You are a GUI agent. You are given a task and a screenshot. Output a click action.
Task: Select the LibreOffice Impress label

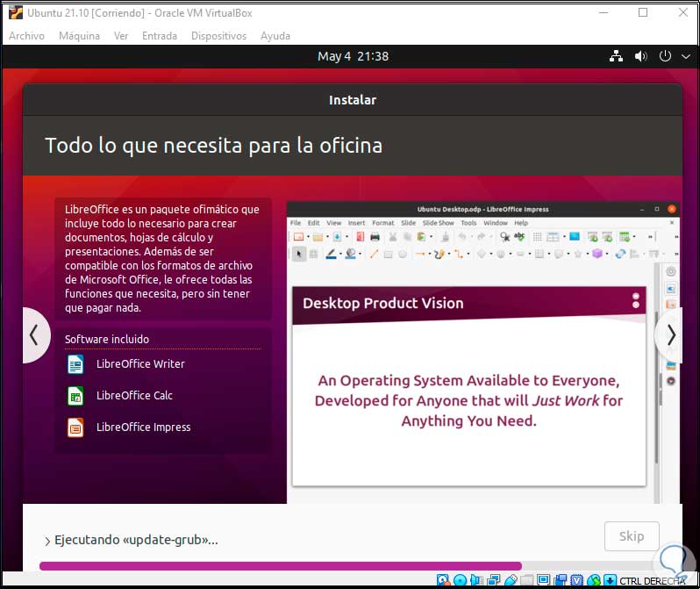coord(143,427)
